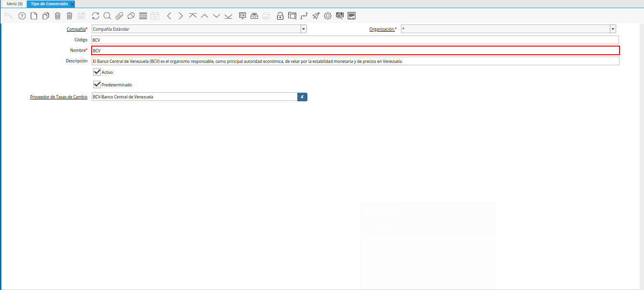Click the paper plane request icon

[x=316, y=16]
